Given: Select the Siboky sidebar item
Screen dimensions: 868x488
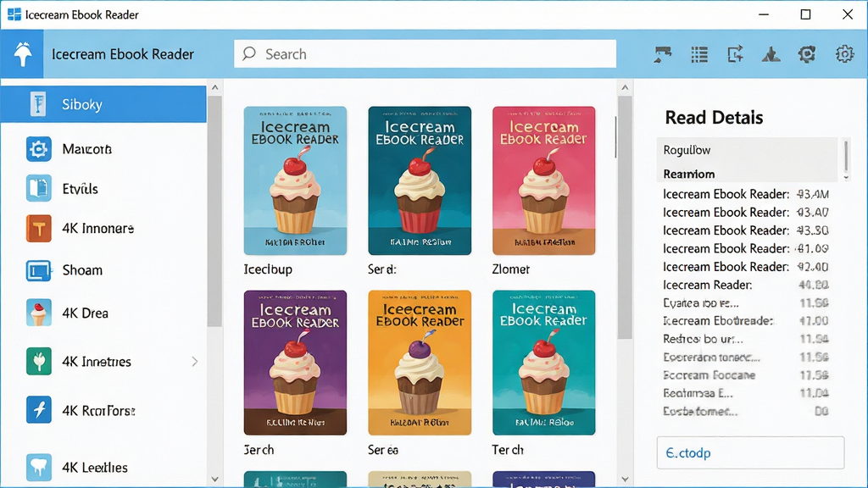Looking at the screenshot, I should (103, 104).
